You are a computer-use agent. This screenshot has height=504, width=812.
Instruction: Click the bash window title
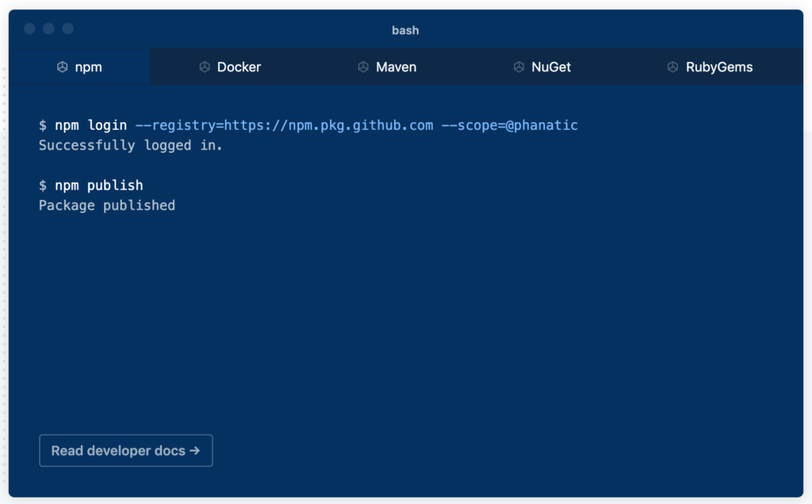coord(405,30)
